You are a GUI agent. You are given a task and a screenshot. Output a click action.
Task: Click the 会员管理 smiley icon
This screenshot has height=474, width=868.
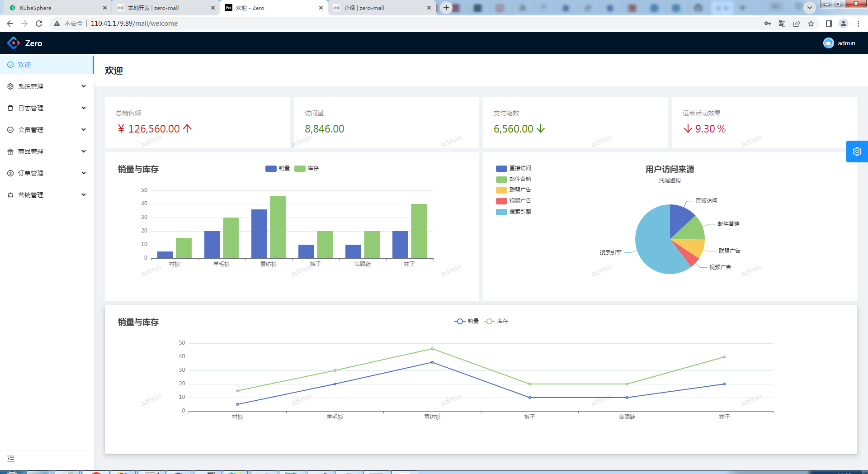click(10, 130)
